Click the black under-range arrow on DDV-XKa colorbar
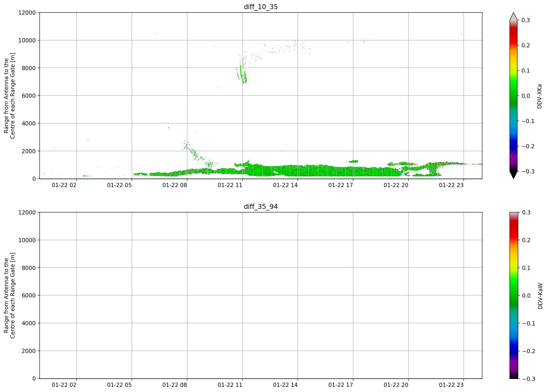 (x=513, y=175)
